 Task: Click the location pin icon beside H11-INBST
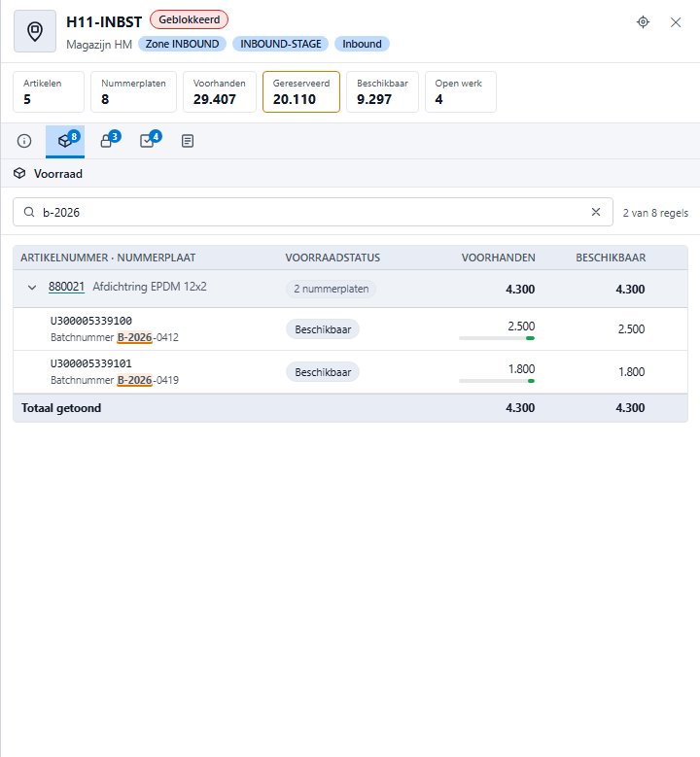[x=35, y=31]
